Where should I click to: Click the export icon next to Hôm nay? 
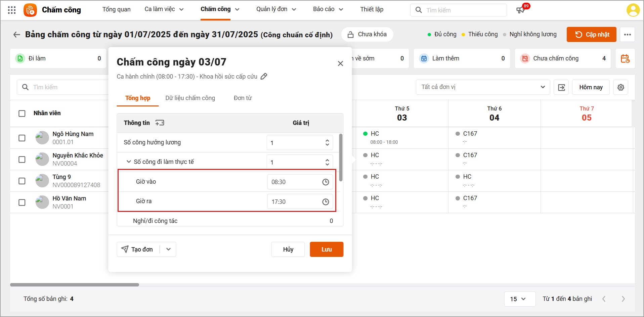[561, 87]
